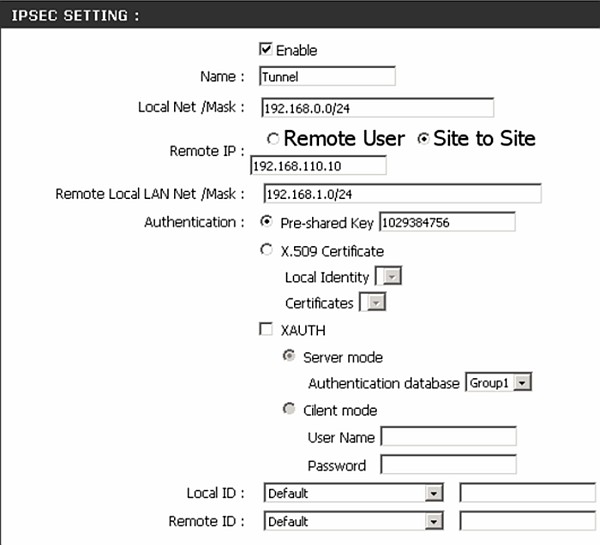Select XAUTH Server mode radio button
This screenshot has height=545, width=600.
click(290, 356)
